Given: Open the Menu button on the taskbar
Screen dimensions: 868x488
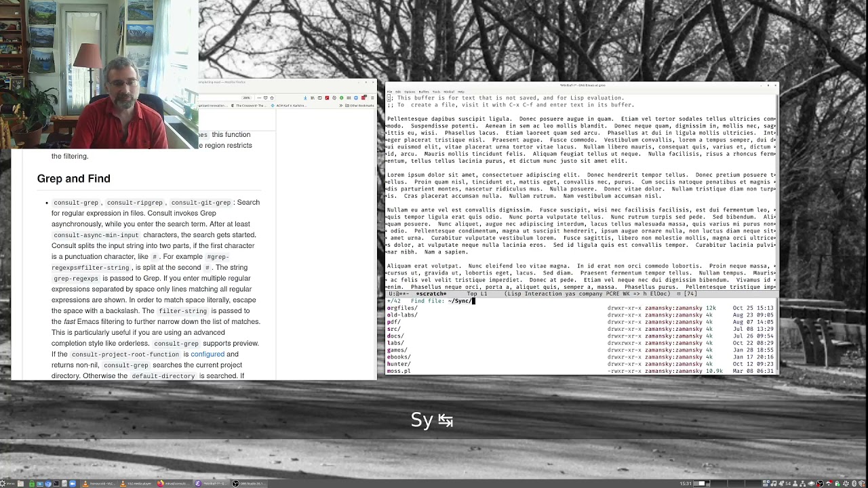Looking at the screenshot, I should [x=7, y=483].
